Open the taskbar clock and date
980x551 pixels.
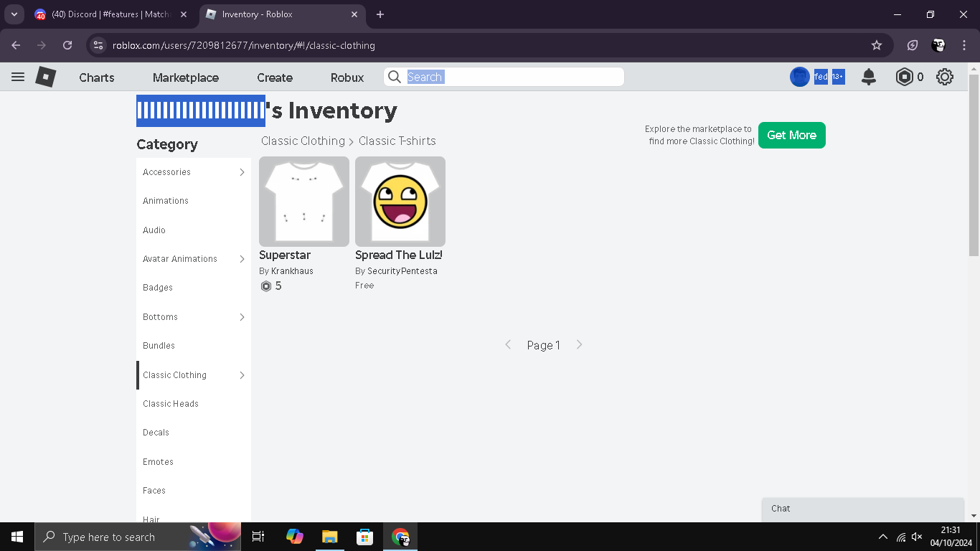click(x=951, y=537)
